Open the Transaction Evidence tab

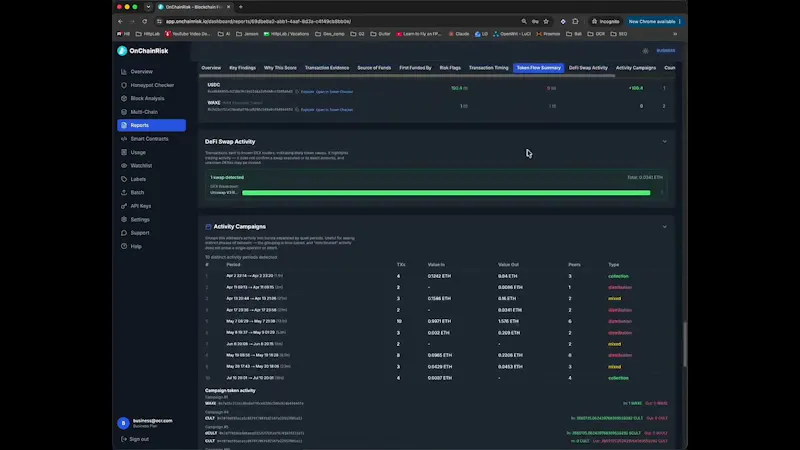[327, 68]
